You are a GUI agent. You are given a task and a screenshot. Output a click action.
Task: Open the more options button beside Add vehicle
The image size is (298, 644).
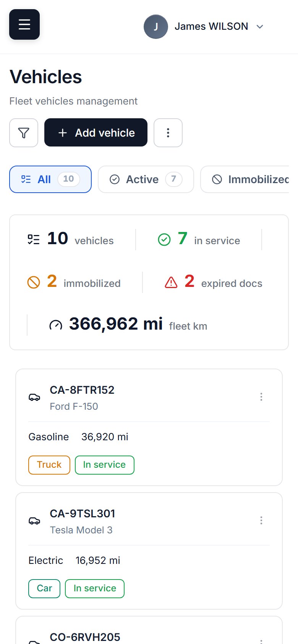pos(168,133)
